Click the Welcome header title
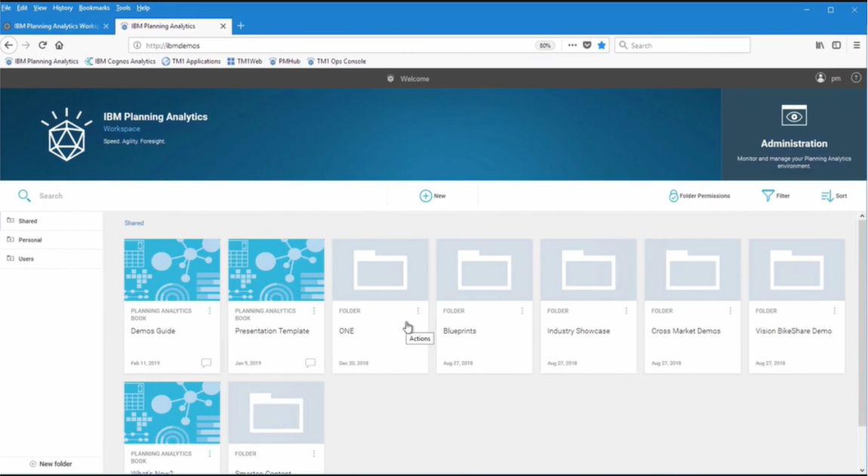The height and width of the screenshot is (476, 868). point(414,78)
